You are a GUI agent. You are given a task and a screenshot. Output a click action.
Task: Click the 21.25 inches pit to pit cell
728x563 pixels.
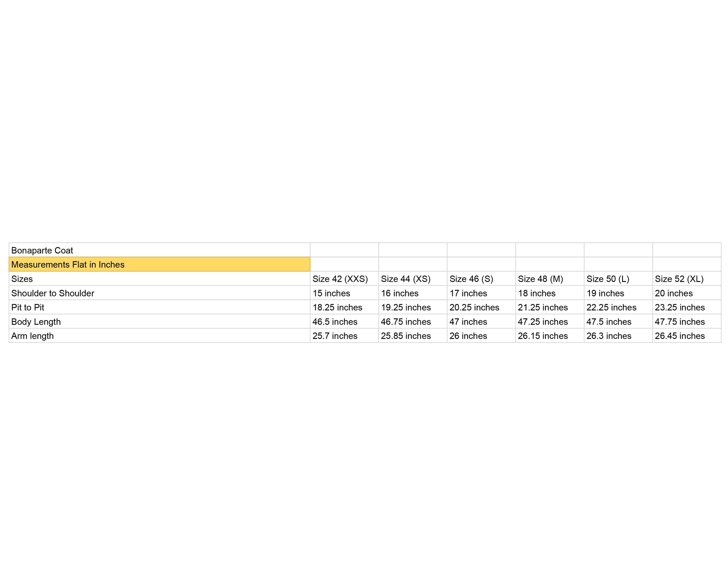coord(542,307)
